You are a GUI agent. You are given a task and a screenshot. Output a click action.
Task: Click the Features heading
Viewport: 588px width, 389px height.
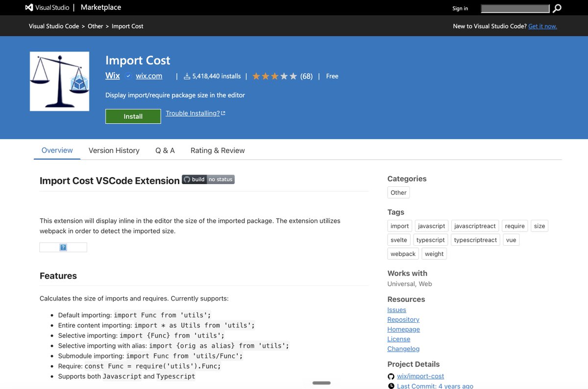click(58, 276)
